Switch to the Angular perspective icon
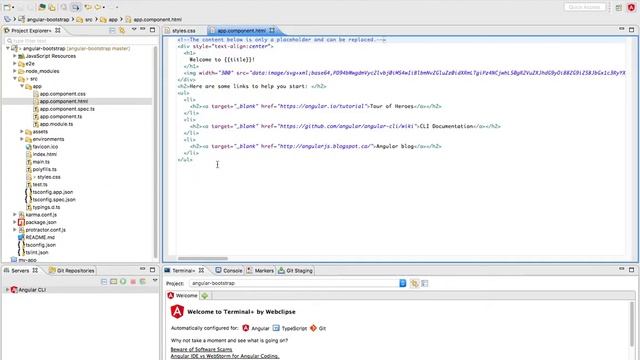 click(631, 7)
